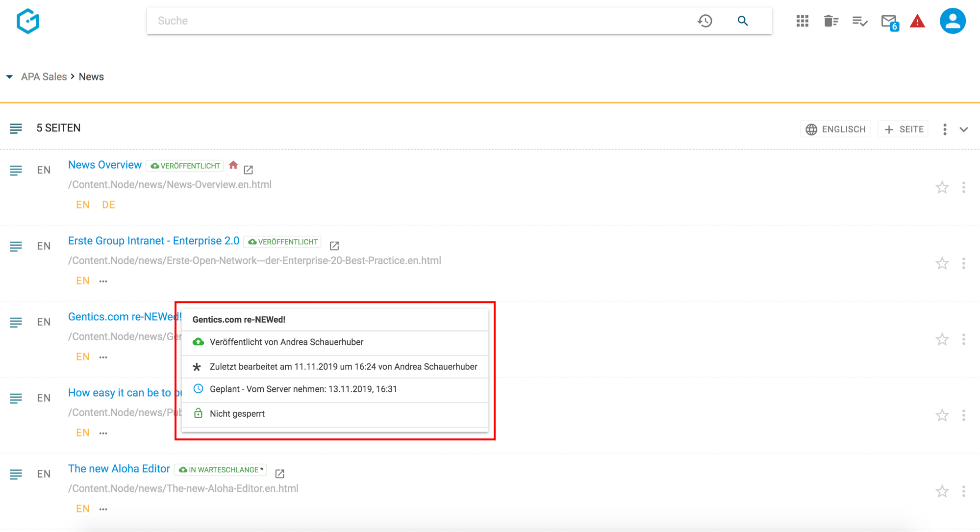Favorite the News Overview page star
Image resolution: width=980 pixels, height=532 pixels.
pos(942,187)
